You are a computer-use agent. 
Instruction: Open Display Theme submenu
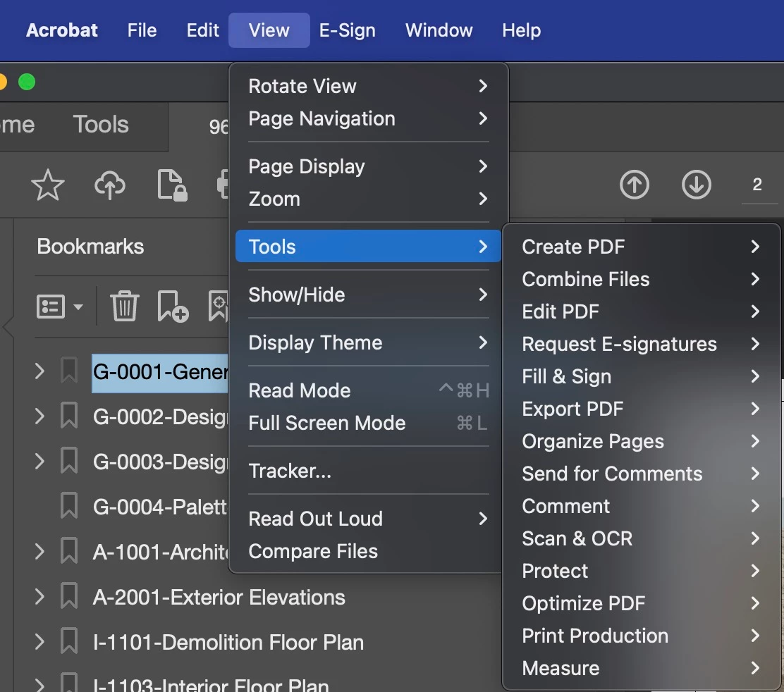[369, 342]
